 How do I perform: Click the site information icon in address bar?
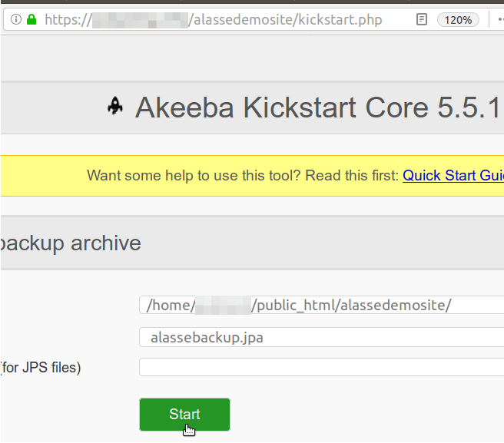[15, 19]
